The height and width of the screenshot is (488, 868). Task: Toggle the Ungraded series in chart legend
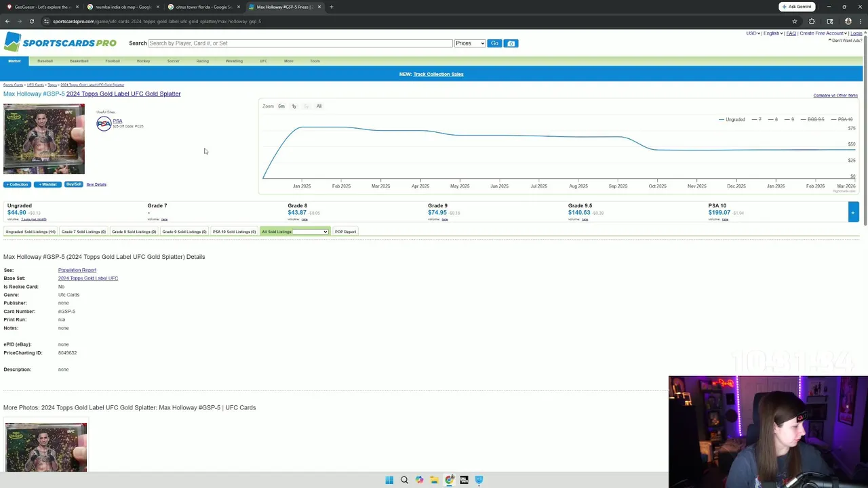[732, 119]
